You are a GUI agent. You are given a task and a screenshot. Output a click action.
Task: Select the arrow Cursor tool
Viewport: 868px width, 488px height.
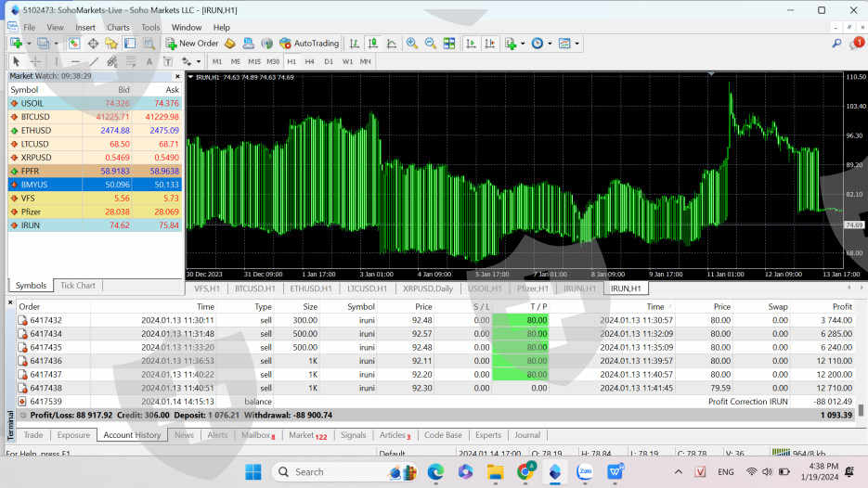16,61
